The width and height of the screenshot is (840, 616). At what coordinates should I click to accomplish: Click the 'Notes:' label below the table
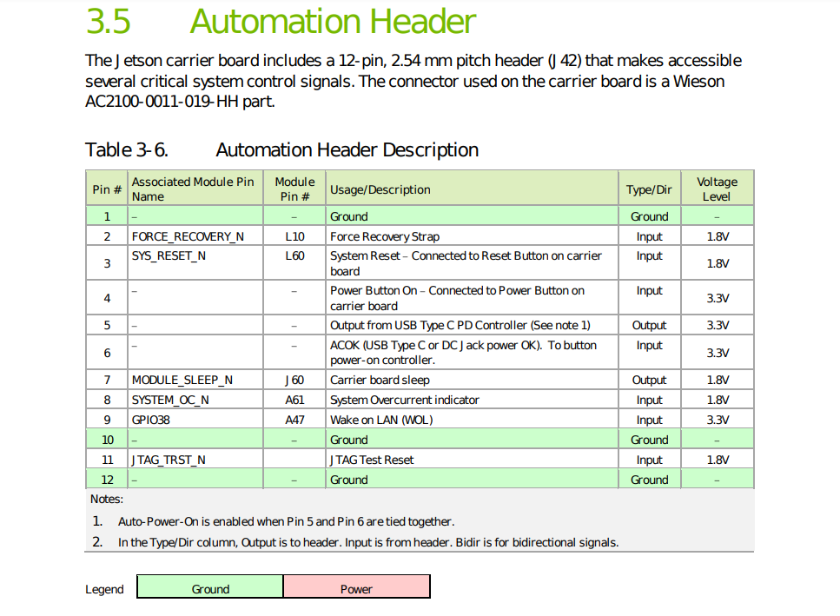point(107,500)
